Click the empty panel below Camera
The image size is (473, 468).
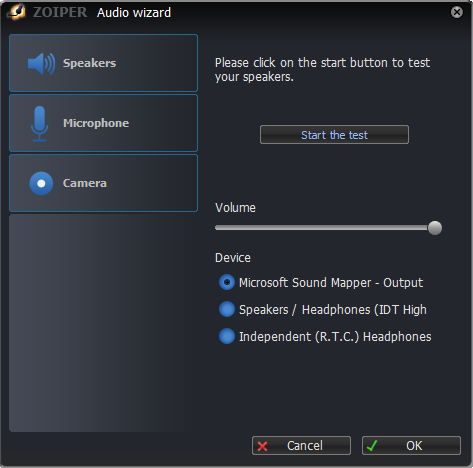[x=103, y=323]
